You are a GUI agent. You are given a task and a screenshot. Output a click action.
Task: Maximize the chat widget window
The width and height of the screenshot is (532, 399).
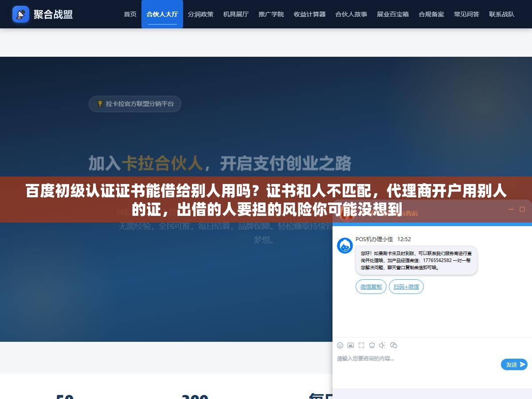[x=522, y=209]
